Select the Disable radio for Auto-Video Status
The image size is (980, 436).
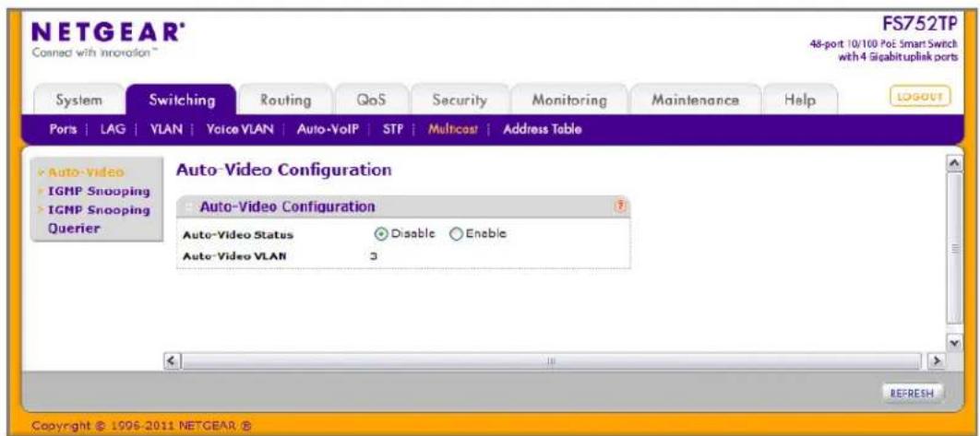pyautogui.click(x=380, y=233)
